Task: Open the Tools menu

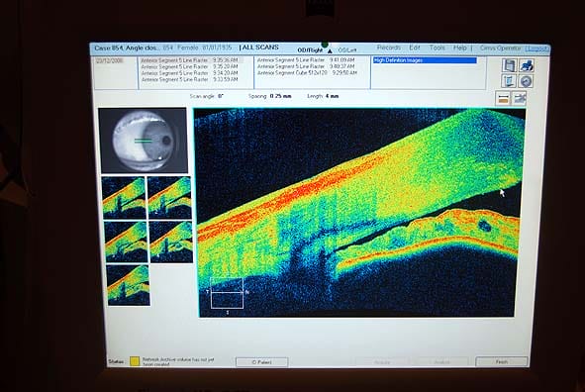Action: [437, 48]
